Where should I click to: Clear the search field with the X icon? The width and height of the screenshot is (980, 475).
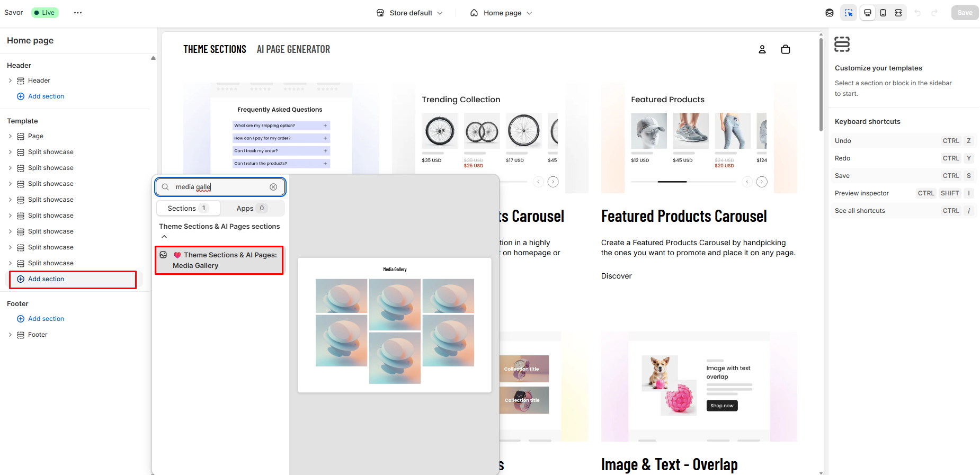pos(273,187)
